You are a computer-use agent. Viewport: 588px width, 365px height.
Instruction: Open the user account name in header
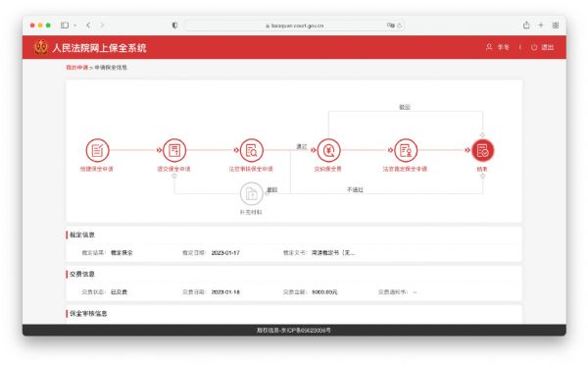coord(504,47)
